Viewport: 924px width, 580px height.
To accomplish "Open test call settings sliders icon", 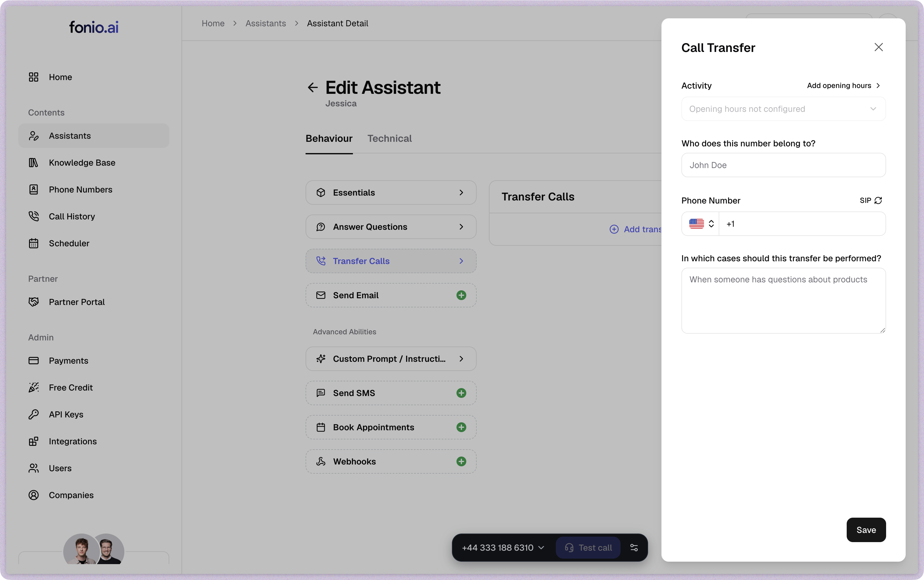I will click(x=634, y=548).
